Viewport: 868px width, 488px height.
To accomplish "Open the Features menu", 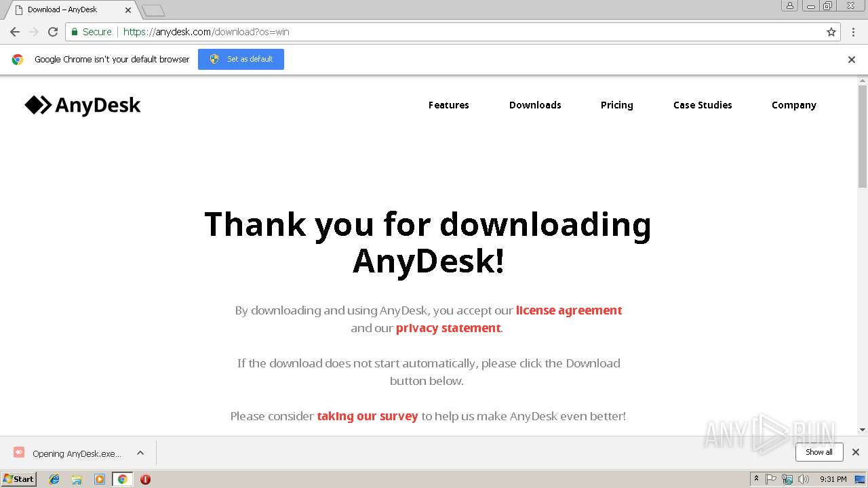I will coord(449,105).
